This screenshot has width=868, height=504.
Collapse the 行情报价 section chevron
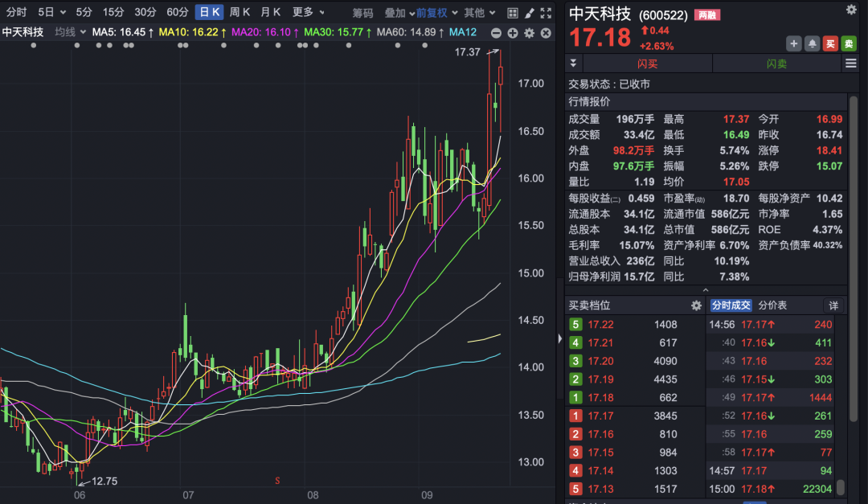(x=706, y=290)
